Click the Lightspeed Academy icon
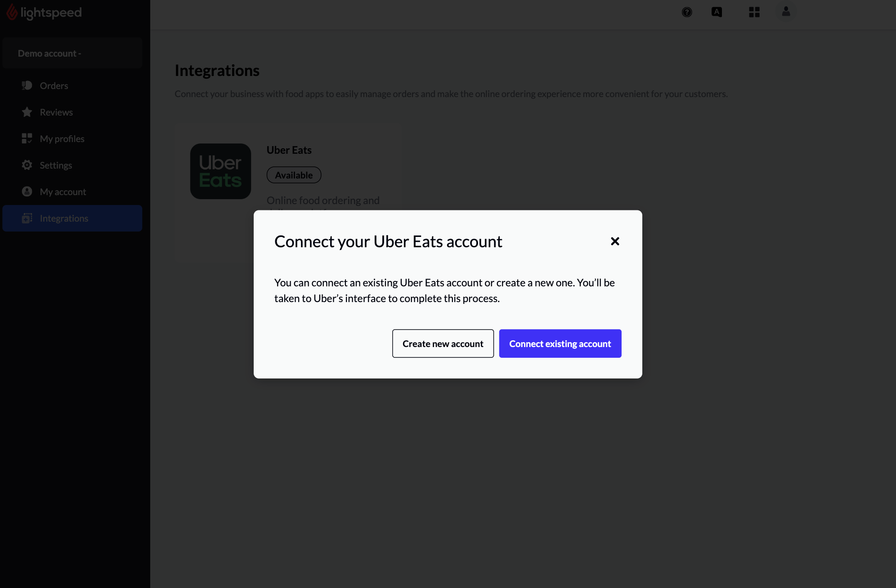The width and height of the screenshot is (896, 588). [x=717, y=12]
